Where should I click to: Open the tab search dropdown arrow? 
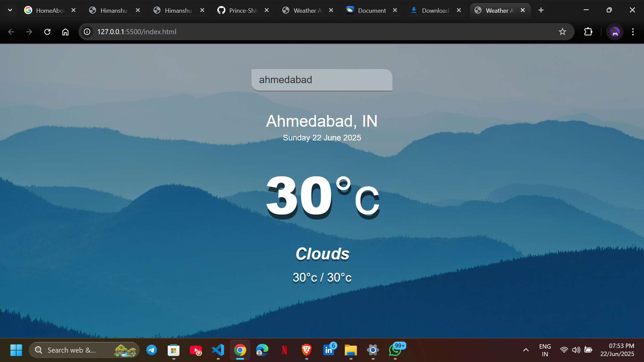(x=10, y=10)
